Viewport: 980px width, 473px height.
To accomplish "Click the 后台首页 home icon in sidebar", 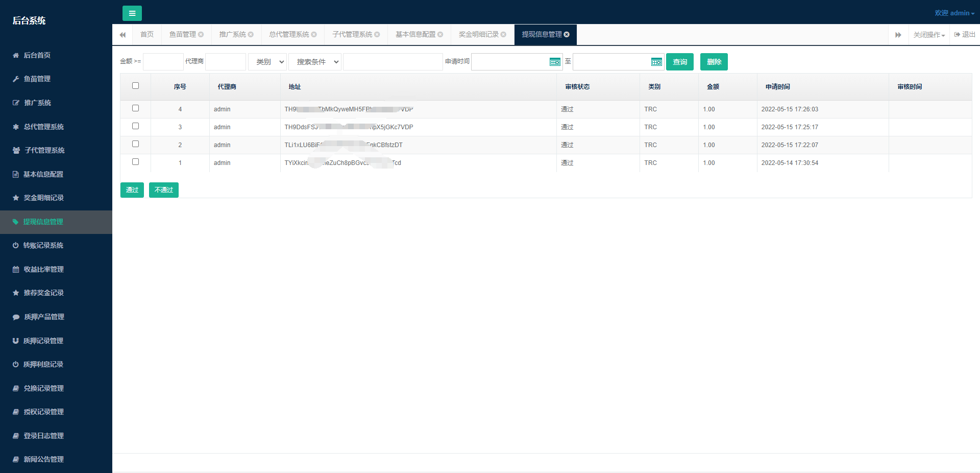I will 16,55.
